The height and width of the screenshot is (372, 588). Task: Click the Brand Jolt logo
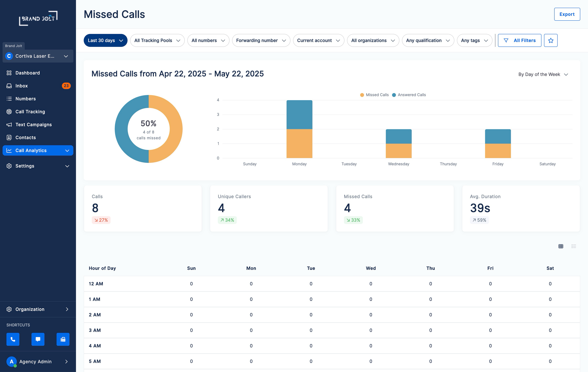(x=38, y=18)
